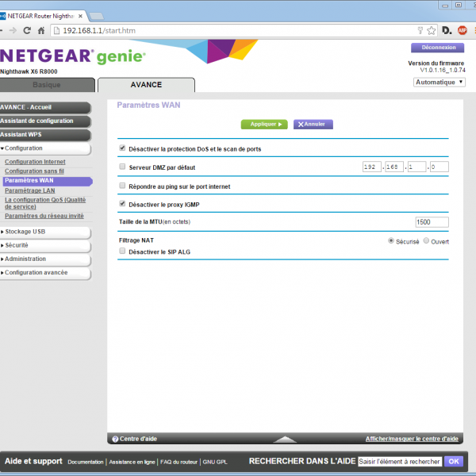
Task: Uncheck Désactiver la protection DoS checkbox
Action: click(x=122, y=148)
